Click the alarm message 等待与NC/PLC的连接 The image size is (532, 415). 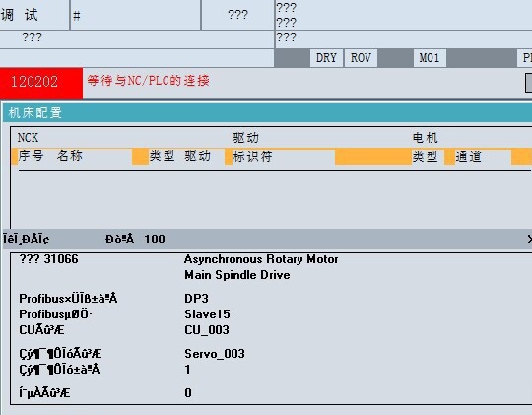(148, 81)
